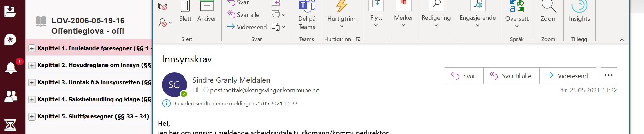644x134 pixels.
Task: Click the Zoom magnifier button
Action: (549, 11)
